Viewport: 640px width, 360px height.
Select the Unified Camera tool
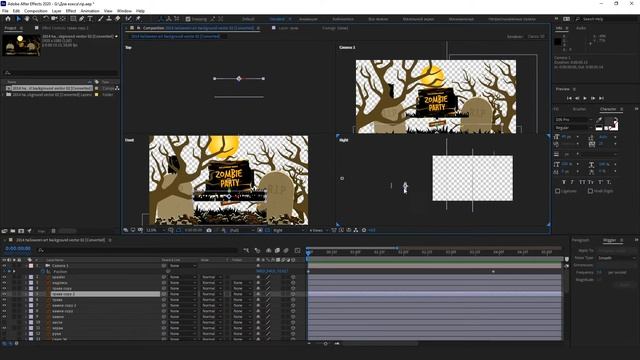(x=54, y=19)
